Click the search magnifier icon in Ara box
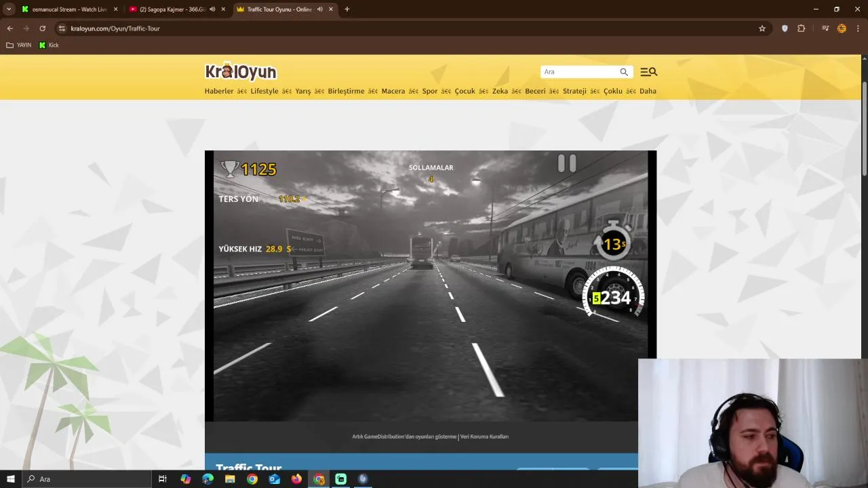 point(624,72)
